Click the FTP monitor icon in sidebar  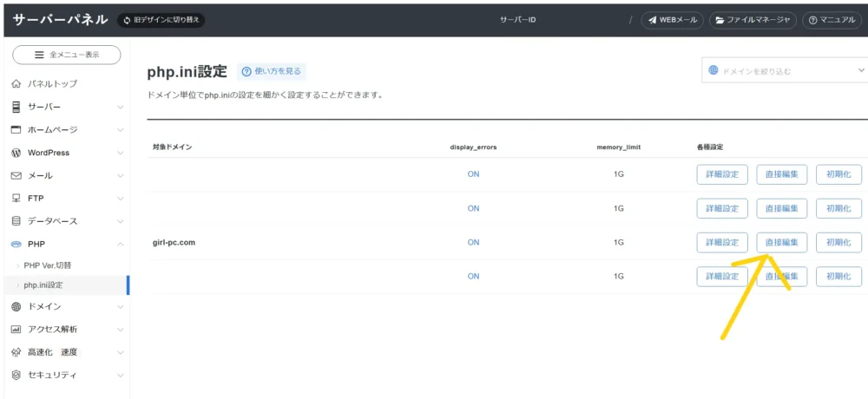16,198
